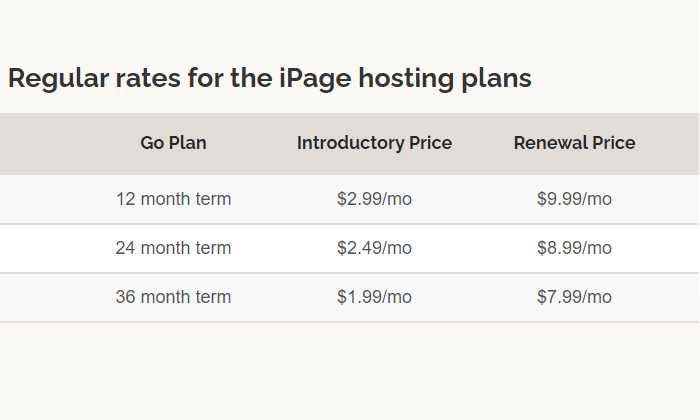Click the word 'hosting' in the heading
700x420 pixels.
(406, 79)
